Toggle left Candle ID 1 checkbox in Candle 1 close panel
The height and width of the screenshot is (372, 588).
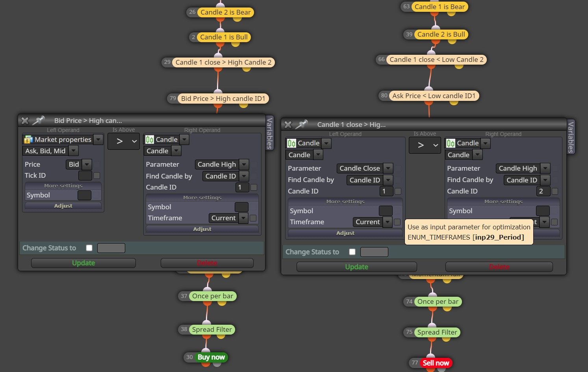[398, 191]
